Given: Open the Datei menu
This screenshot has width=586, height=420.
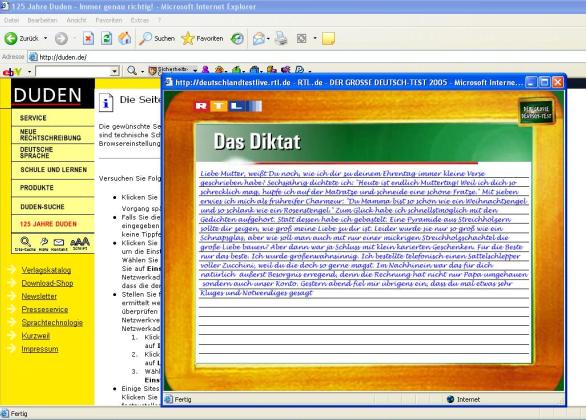Looking at the screenshot, I should point(12,20).
